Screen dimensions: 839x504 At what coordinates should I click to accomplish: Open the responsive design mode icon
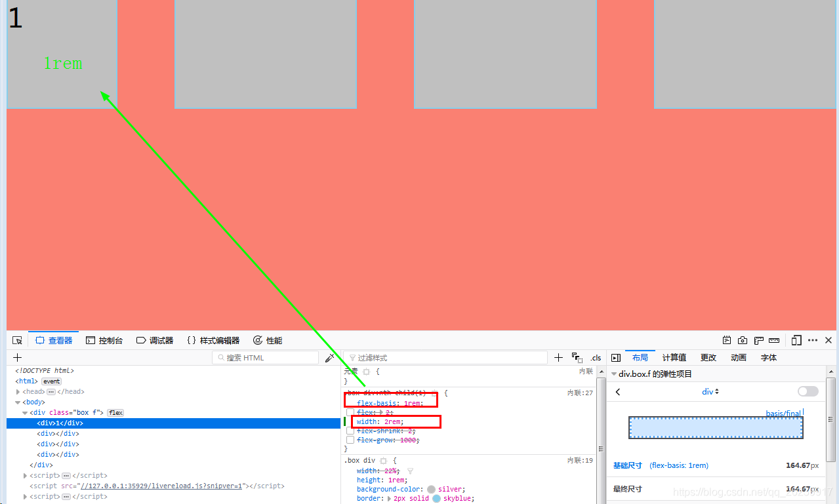click(796, 340)
